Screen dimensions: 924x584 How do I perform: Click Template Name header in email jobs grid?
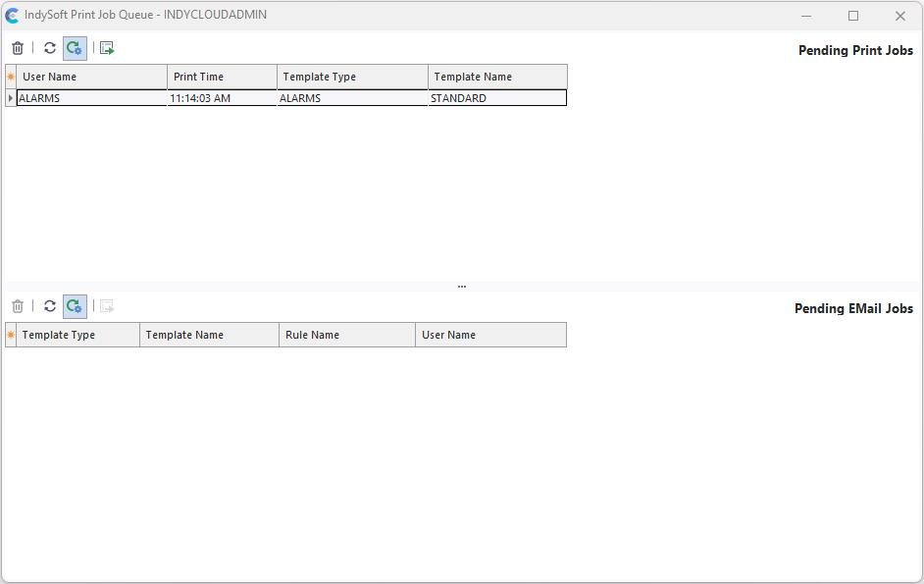[209, 335]
